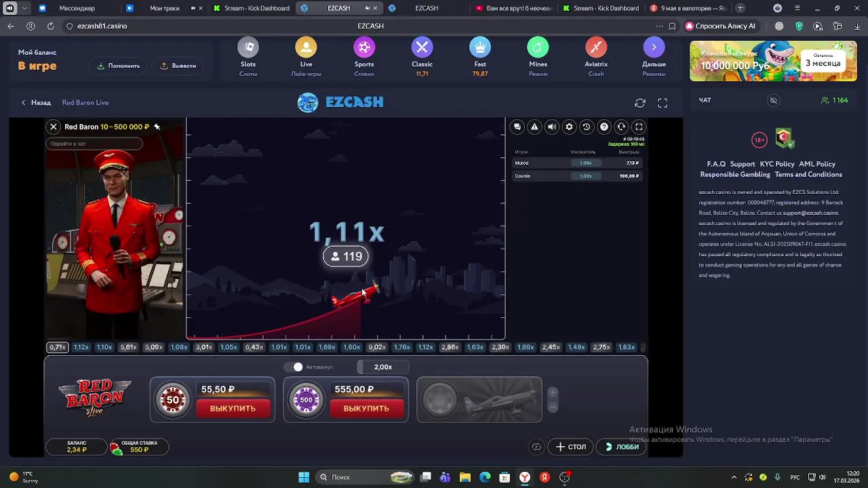Click the repeat icon left of СТОЛ

[x=536, y=447]
